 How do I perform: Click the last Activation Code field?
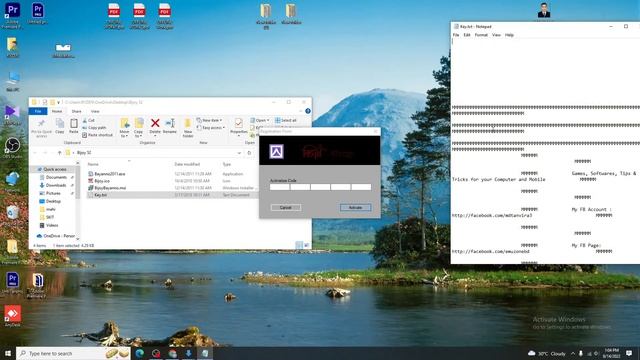(361, 187)
